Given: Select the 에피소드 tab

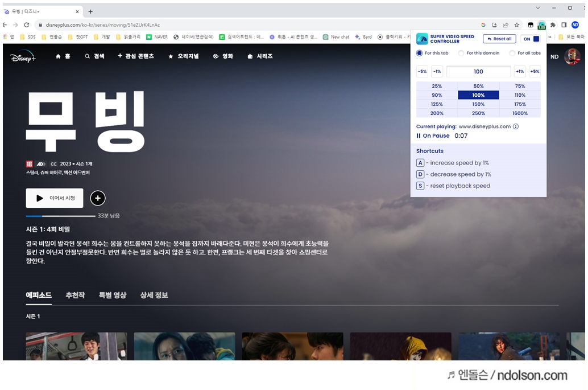Looking at the screenshot, I should [39, 295].
